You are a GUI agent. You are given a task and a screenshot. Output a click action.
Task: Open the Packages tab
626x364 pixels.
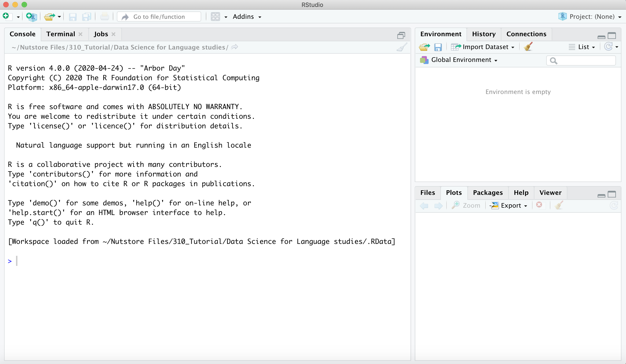tap(488, 193)
